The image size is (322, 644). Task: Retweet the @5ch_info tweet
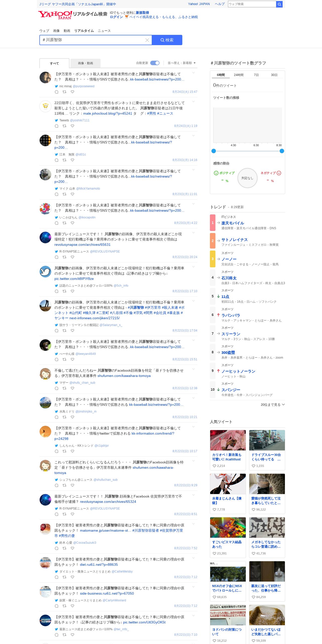(x=64, y=291)
